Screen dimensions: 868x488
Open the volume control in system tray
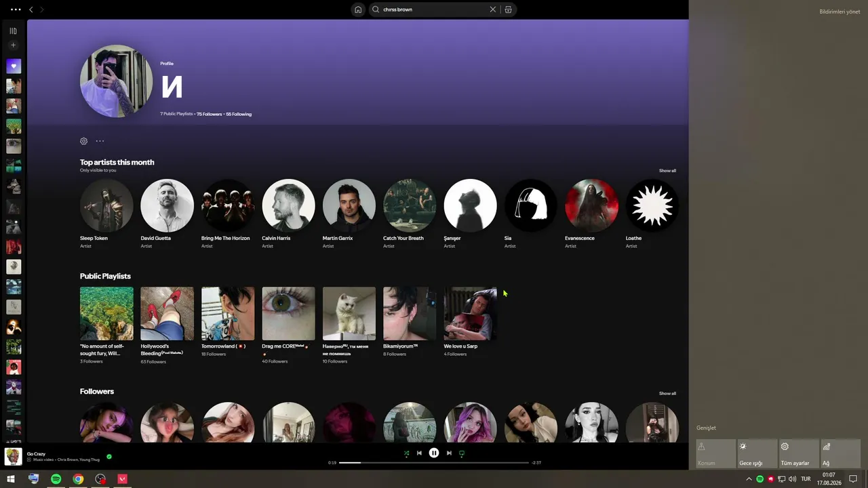coord(792,479)
